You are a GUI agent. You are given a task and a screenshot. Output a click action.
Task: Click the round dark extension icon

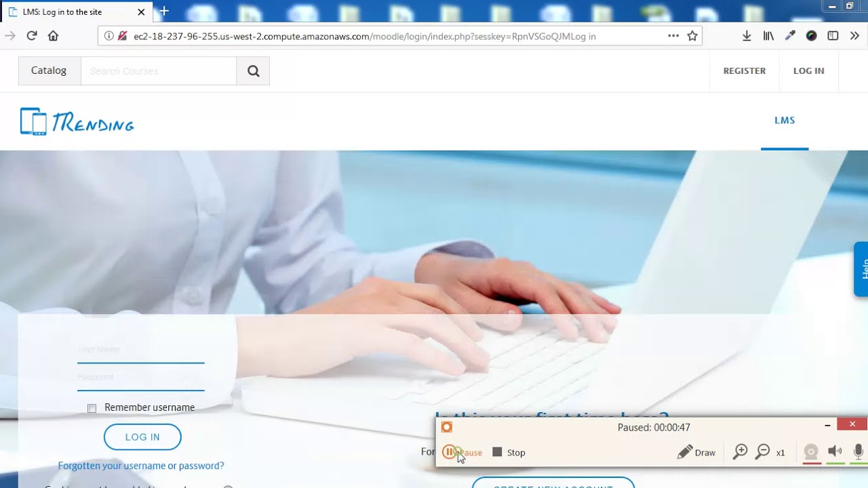click(x=811, y=36)
